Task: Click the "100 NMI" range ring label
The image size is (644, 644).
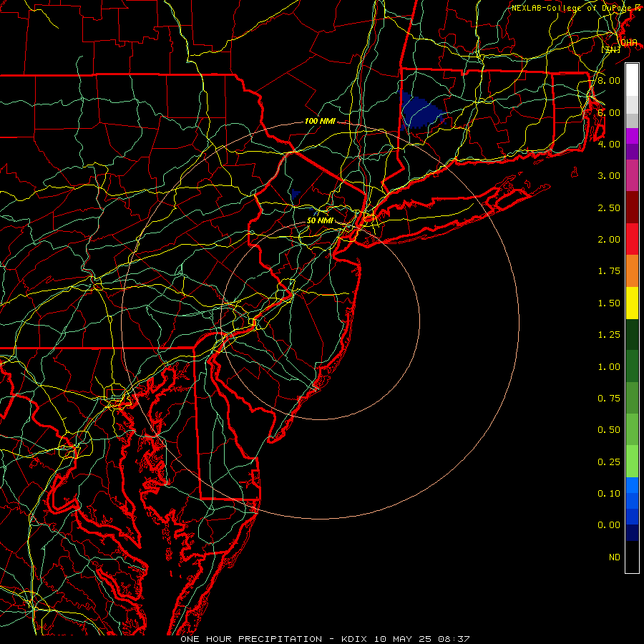Action: point(320,121)
